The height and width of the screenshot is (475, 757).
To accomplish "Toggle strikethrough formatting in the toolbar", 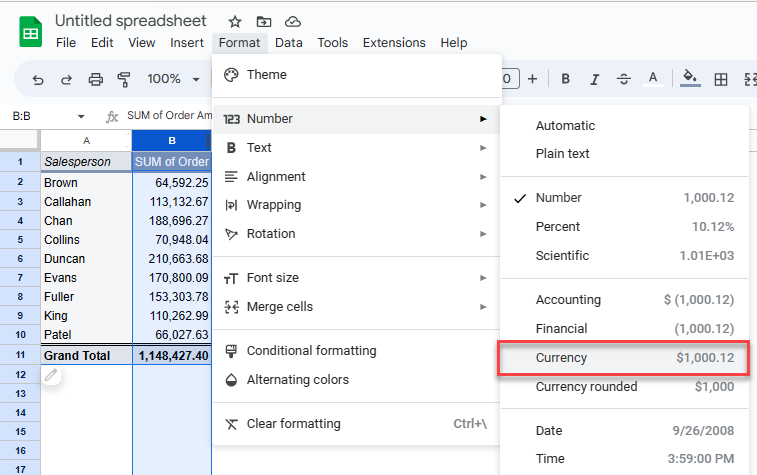I will coord(624,79).
